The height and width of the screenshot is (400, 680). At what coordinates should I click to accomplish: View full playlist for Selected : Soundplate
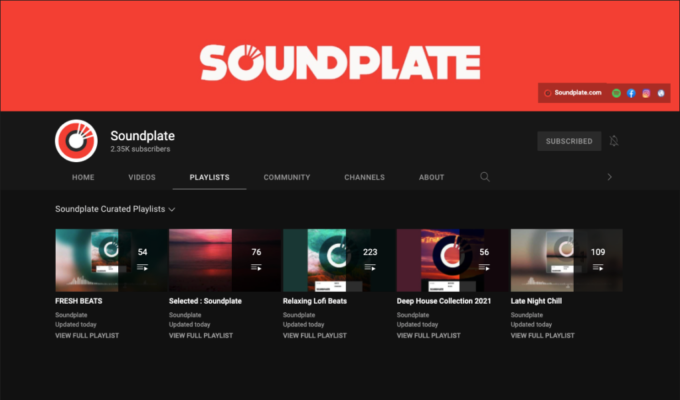click(201, 336)
